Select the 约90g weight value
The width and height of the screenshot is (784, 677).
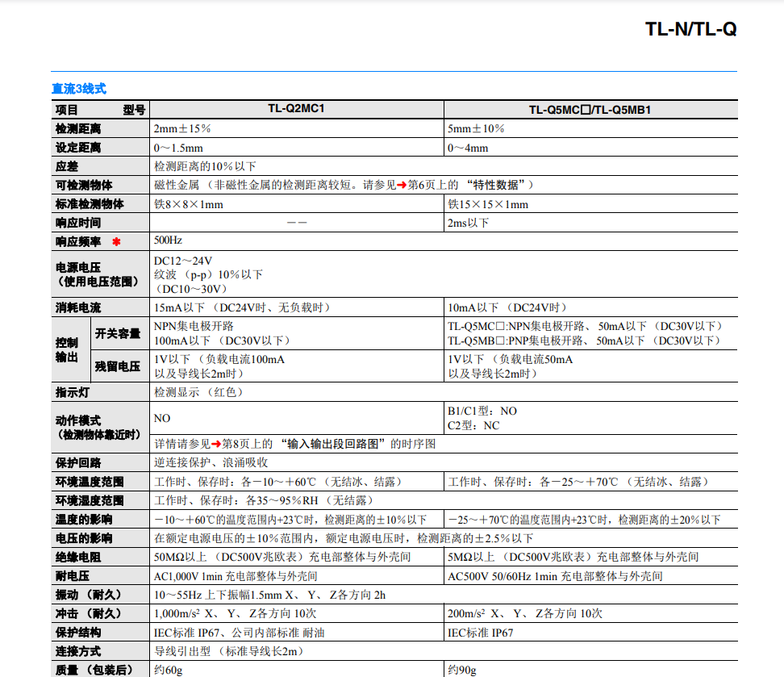[462, 670]
